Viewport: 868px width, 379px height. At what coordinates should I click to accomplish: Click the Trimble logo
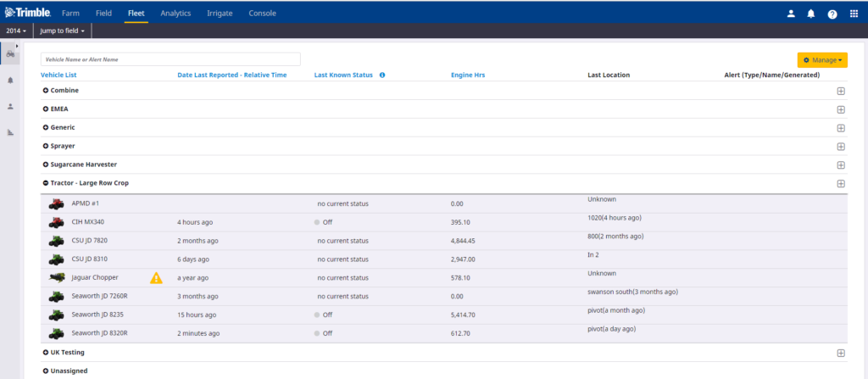tap(28, 13)
